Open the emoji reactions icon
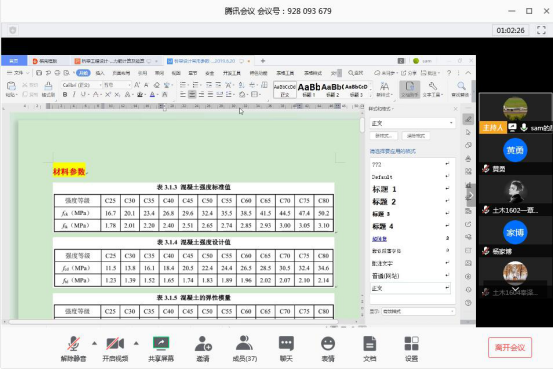Image resolution: width=554 pixels, height=370 pixels. point(328,343)
